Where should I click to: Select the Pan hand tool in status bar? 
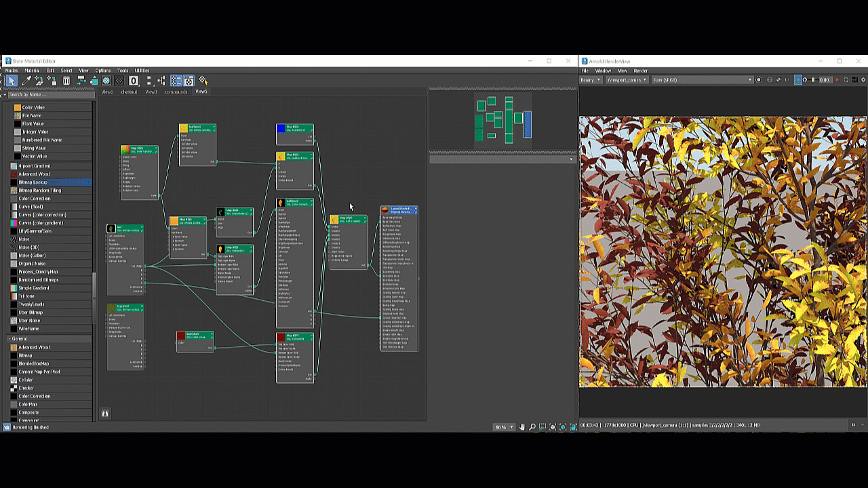pyautogui.click(x=521, y=427)
